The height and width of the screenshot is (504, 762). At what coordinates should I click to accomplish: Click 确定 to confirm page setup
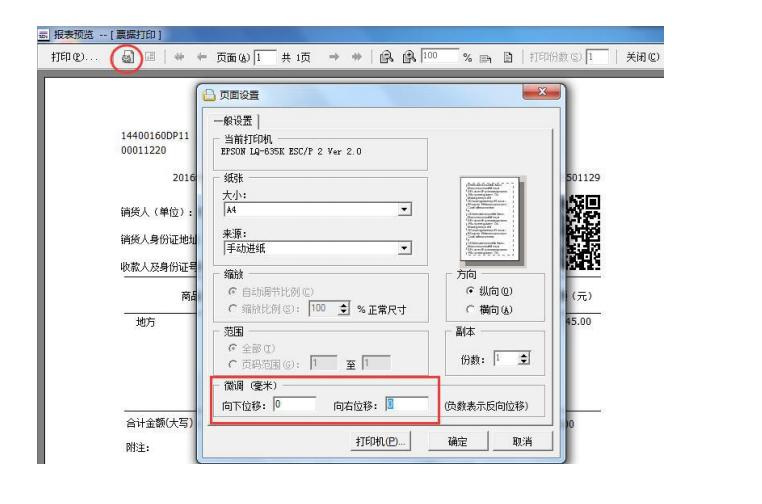click(x=457, y=441)
